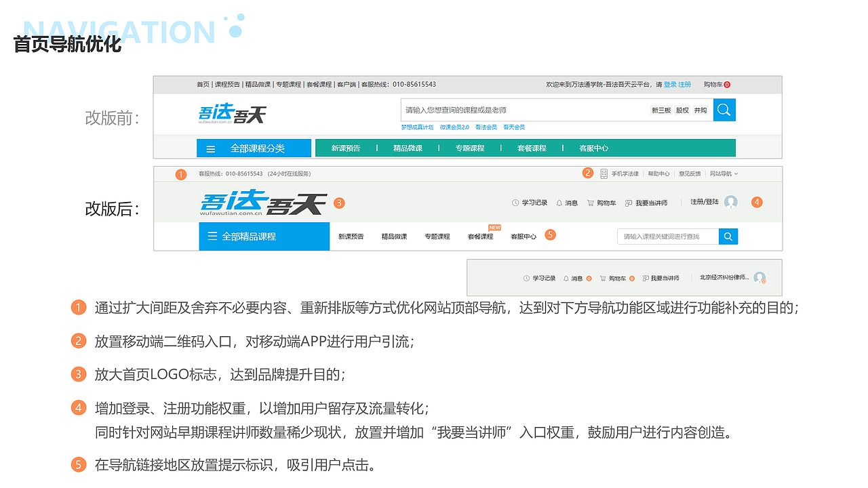Click 客户端 link in old top bar
The height and width of the screenshot is (488, 868).
click(347, 85)
